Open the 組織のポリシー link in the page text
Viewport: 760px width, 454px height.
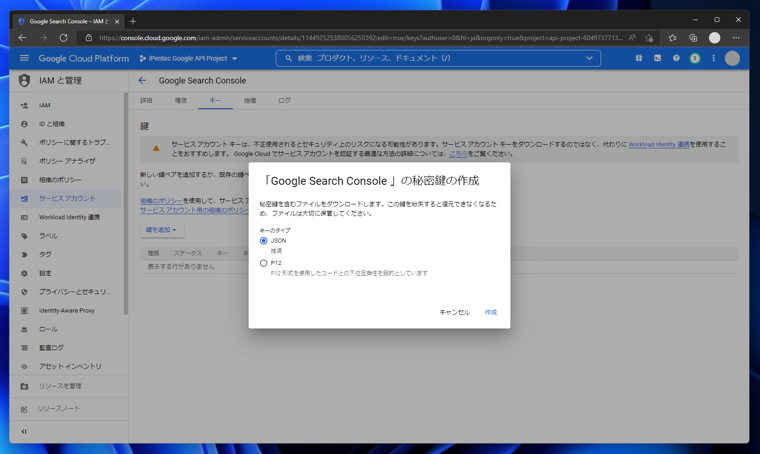pos(161,201)
